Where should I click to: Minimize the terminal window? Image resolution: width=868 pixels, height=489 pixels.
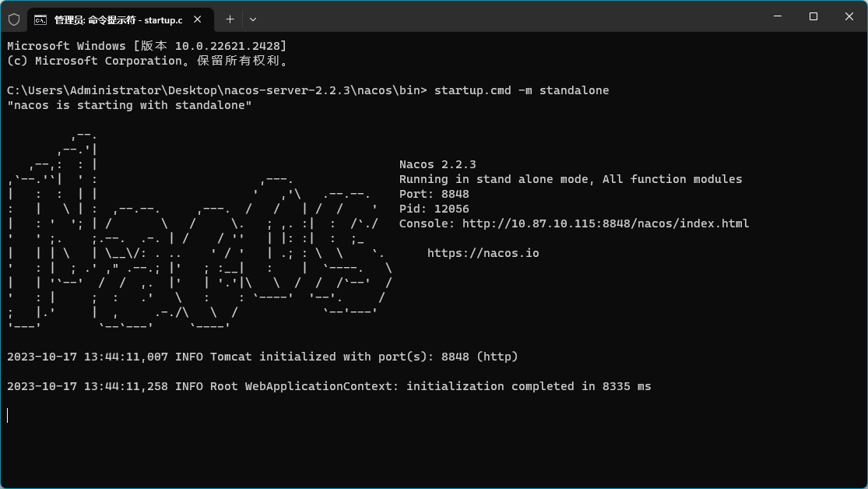pos(776,16)
